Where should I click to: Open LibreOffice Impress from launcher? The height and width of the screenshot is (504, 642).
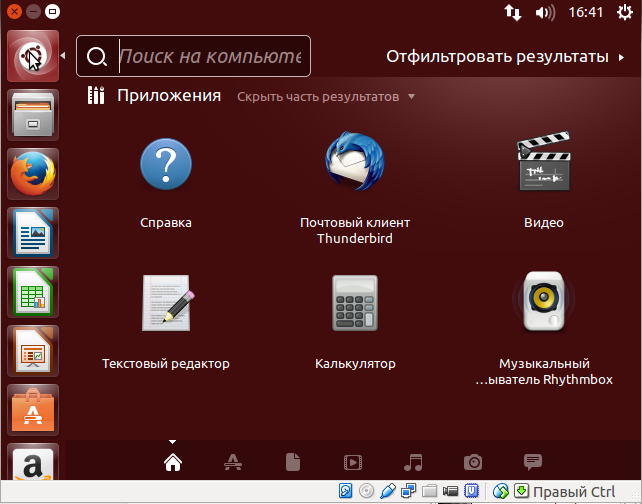pyautogui.click(x=33, y=351)
